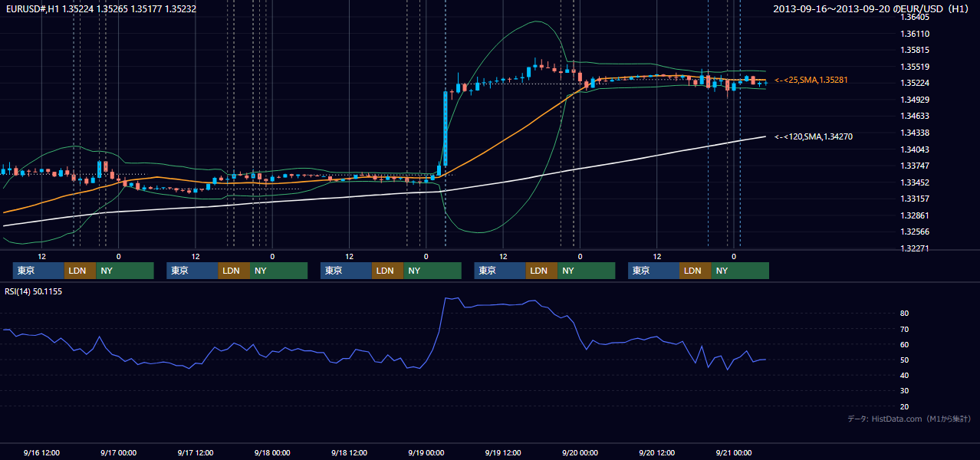The width and height of the screenshot is (980, 460).
Task: Click the RSI axis value 40
Action: pyautogui.click(x=904, y=375)
